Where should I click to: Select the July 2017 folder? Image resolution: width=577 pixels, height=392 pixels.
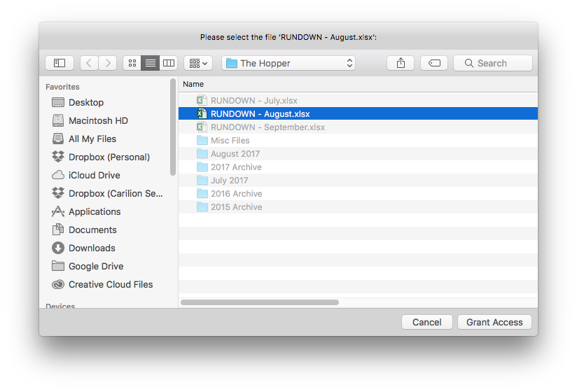click(x=358, y=181)
